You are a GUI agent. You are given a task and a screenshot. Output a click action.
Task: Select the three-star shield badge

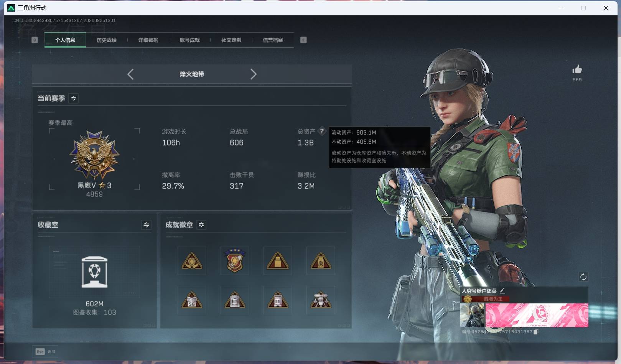(235, 261)
